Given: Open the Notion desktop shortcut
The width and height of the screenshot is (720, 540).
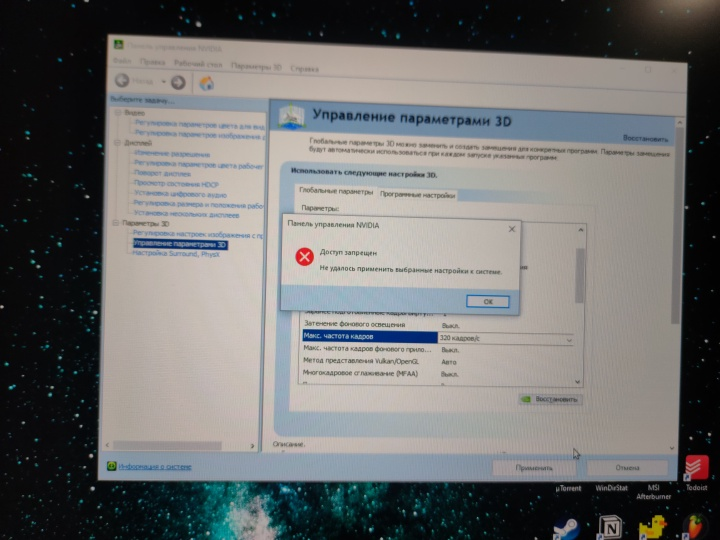Looking at the screenshot, I should click(610, 527).
